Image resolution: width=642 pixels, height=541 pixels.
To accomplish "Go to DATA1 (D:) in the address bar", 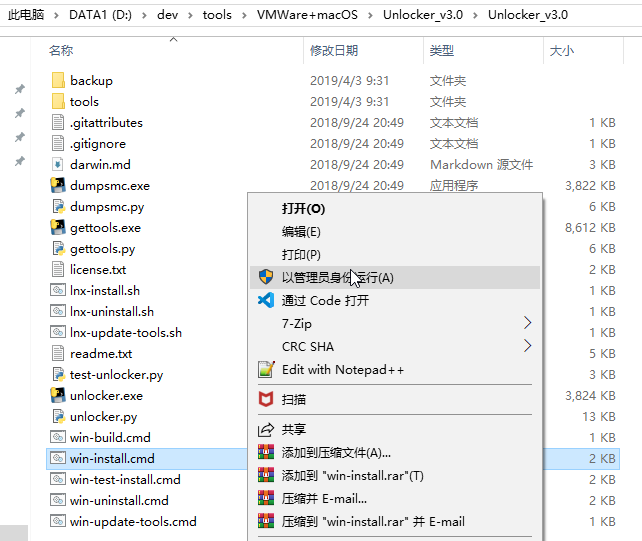I will coord(100,15).
